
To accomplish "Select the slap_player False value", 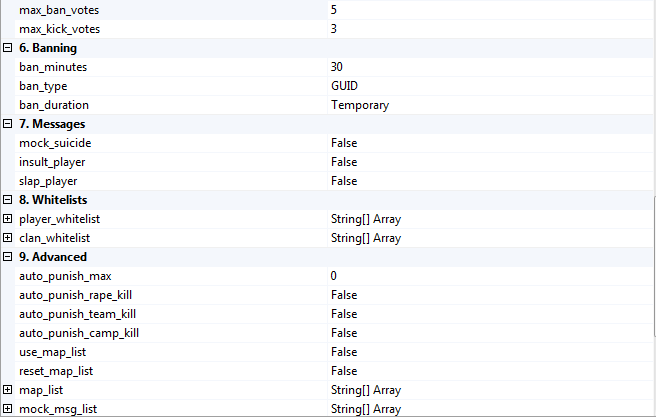I will pyautogui.click(x=344, y=181).
